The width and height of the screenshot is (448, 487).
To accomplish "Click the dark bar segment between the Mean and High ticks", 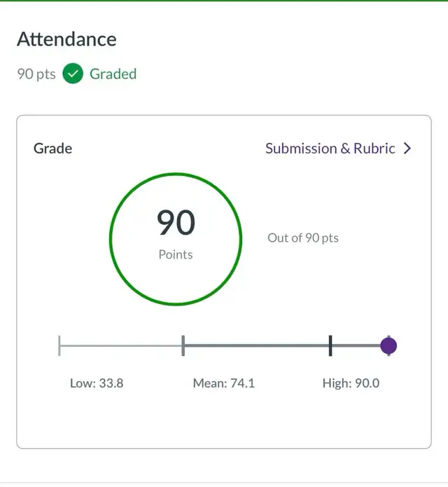I will pyautogui.click(x=256, y=345).
